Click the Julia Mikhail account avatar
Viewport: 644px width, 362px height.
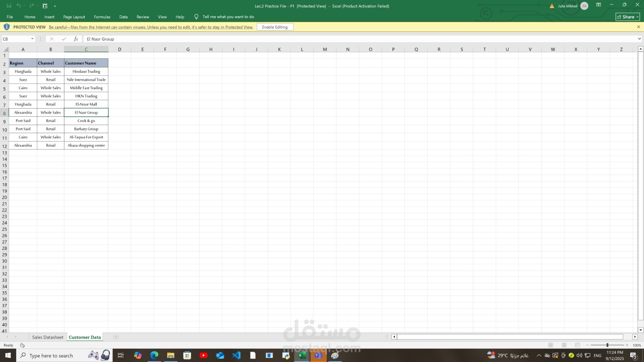pyautogui.click(x=584, y=6)
